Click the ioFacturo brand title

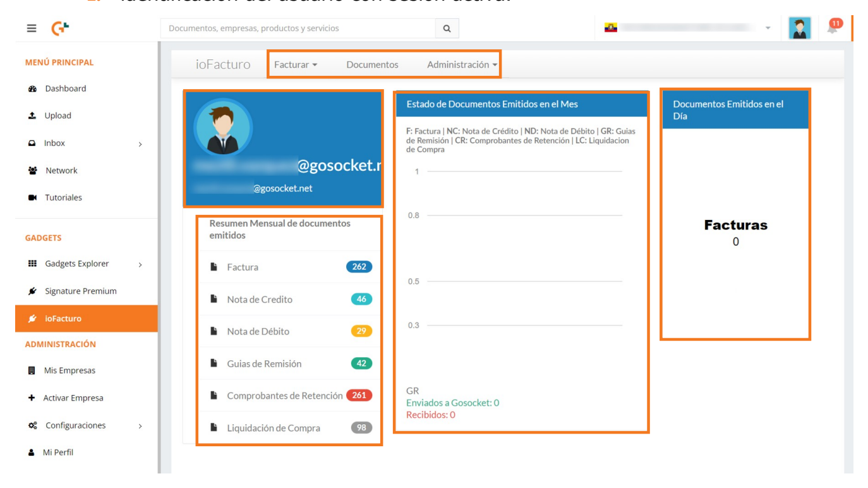pyautogui.click(x=223, y=64)
